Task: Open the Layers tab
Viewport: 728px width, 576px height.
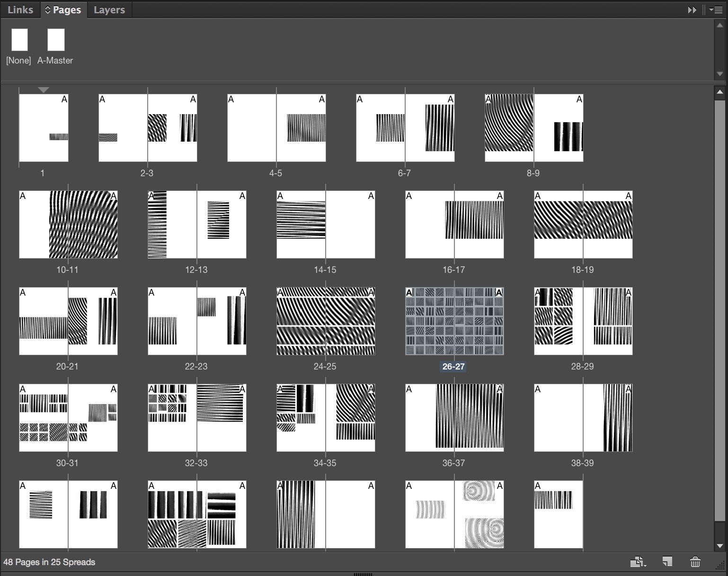Action: click(x=109, y=9)
